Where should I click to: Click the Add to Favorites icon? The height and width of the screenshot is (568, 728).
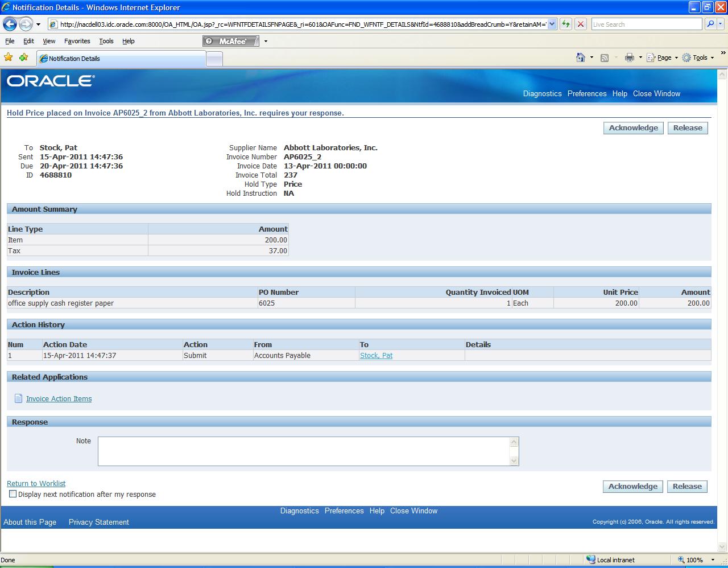(23, 57)
